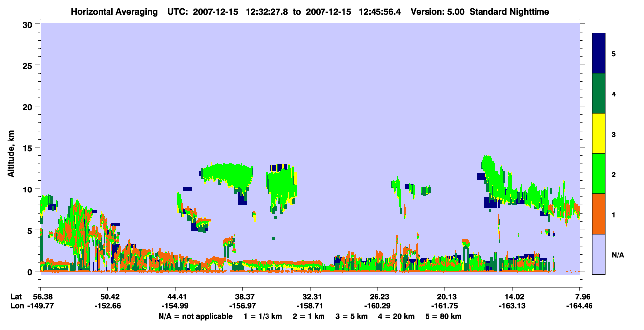Click the longitude value -154.99
The image size is (644, 330).
(x=175, y=306)
